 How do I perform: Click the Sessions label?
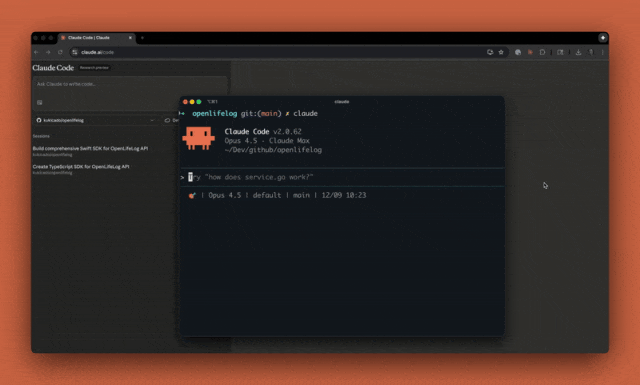click(41, 136)
